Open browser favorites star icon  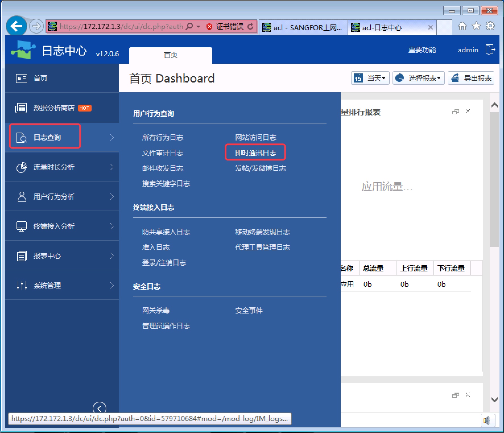point(476,26)
